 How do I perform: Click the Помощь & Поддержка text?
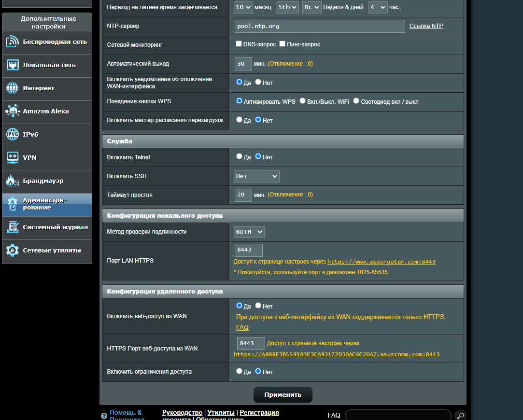pos(127,415)
